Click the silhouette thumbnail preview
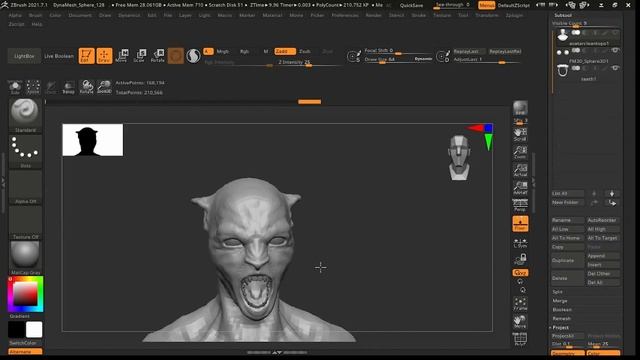 point(93,140)
